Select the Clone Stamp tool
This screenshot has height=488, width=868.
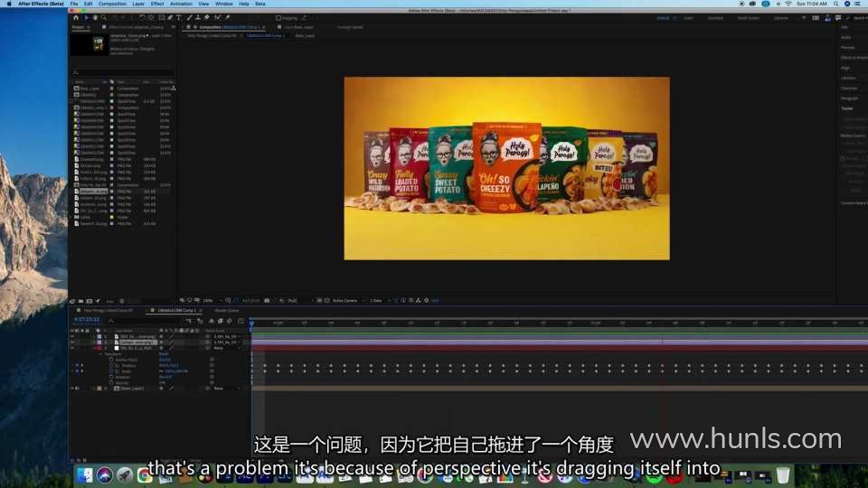[198, 18]
